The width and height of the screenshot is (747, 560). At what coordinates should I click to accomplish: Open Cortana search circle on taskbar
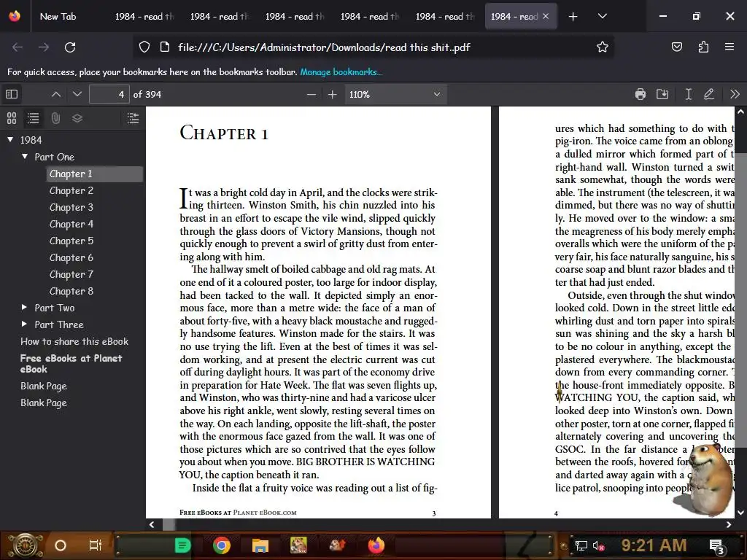point(60,545)
